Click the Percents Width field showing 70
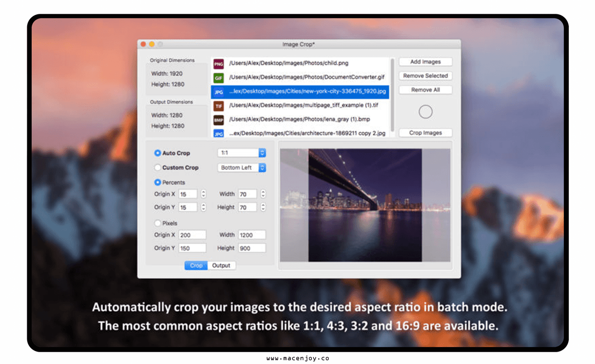Image resolution: width=595 pixels, height=364 pixels. tap(247, 194)
